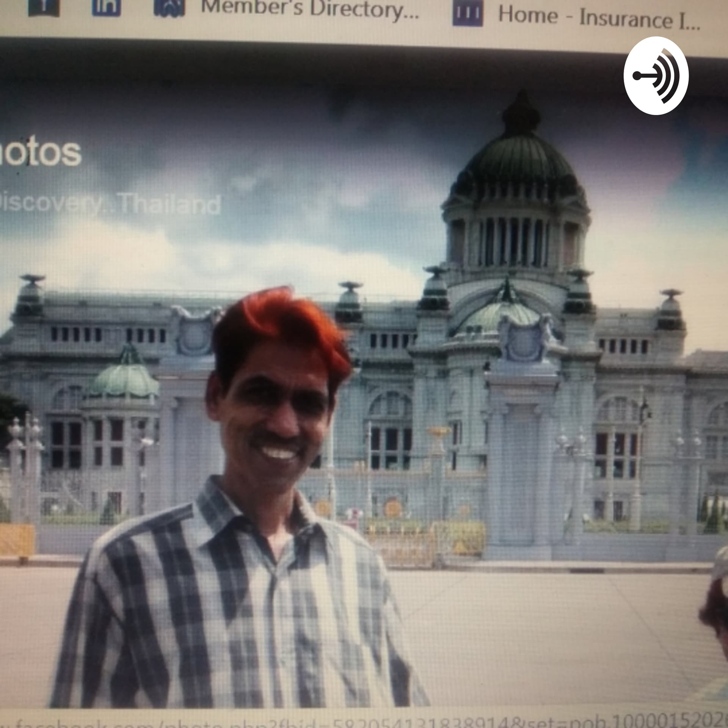
Task: Click the Discovery..Thailand album caption
Action: click(110, 204)
